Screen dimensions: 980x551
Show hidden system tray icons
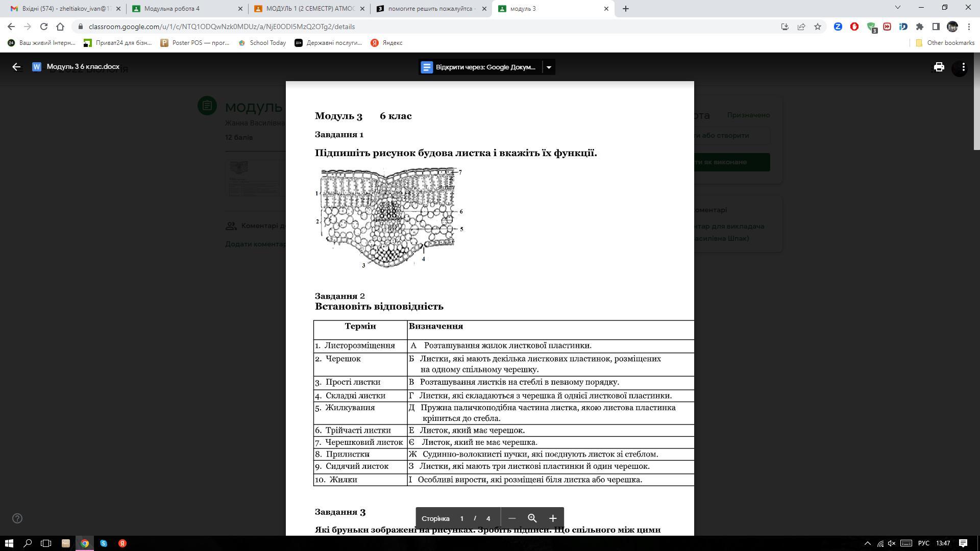click(867, 543)
